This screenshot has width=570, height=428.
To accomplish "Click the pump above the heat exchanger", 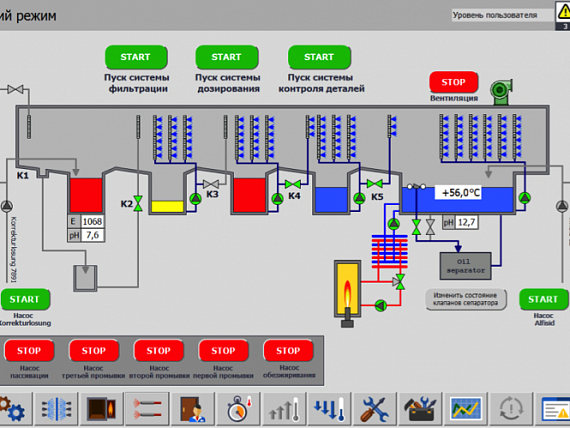I will (x=394, y=224).
